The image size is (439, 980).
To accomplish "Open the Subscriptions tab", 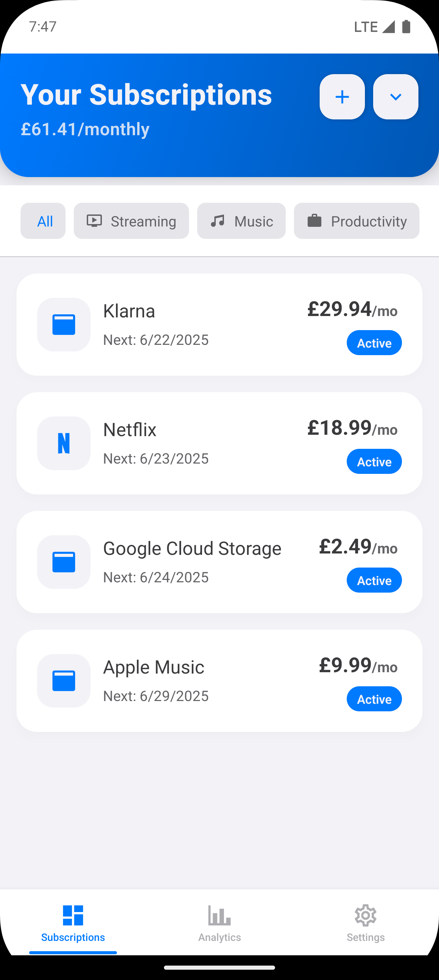I will coord(73,922).
